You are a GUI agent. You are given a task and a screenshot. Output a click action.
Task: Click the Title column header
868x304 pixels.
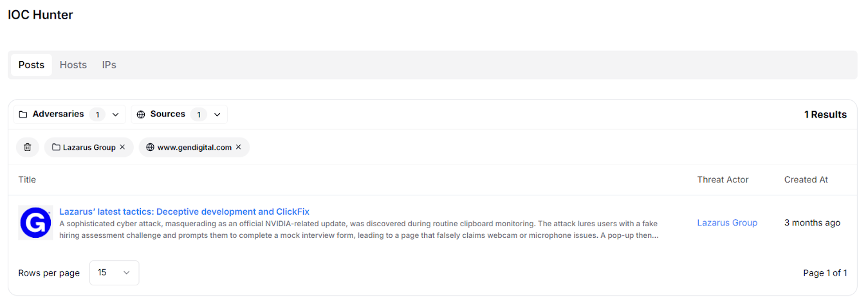pos(27,180)
